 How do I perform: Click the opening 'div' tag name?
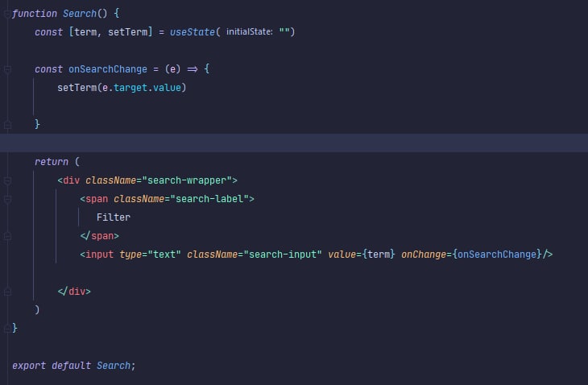point(71,180)
